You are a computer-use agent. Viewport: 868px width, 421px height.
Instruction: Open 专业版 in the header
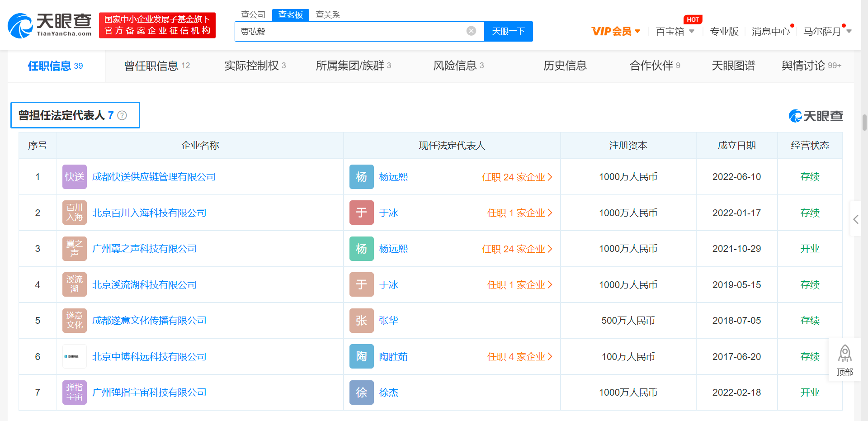click(x=724, y=31)
